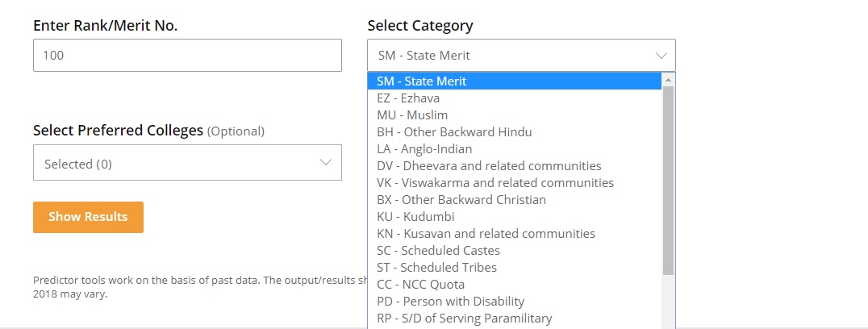
Task: Select VK - Viswakarma and related communities
Action: pos(495,183)
